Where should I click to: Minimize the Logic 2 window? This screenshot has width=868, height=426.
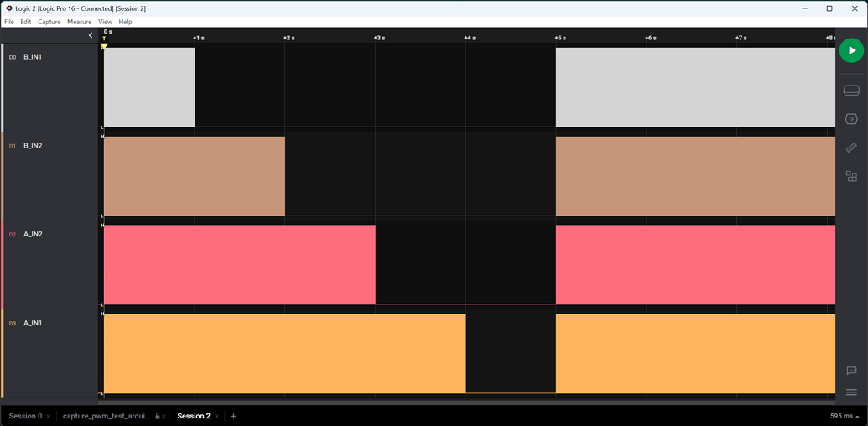803,8
